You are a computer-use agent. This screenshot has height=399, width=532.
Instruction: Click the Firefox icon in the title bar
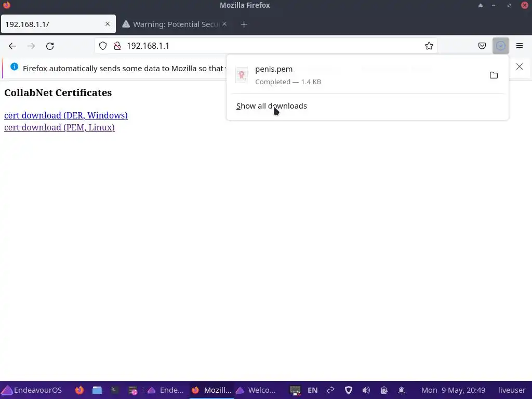[x=6, y=5]
